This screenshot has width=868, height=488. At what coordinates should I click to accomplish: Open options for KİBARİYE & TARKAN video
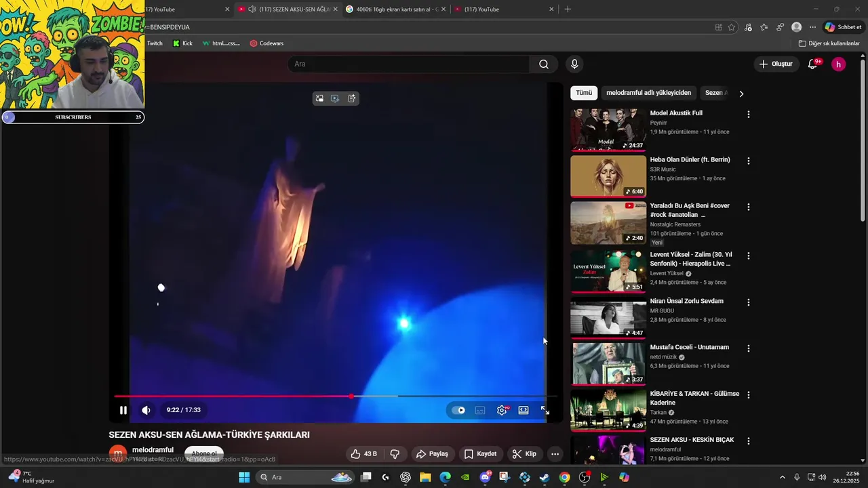749,395
